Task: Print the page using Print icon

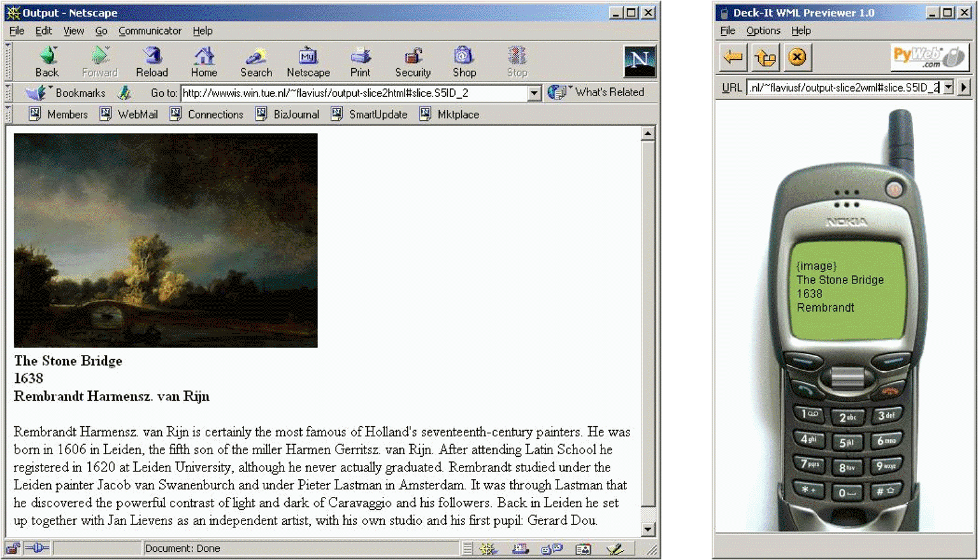Action: click(x=360, y=62)
